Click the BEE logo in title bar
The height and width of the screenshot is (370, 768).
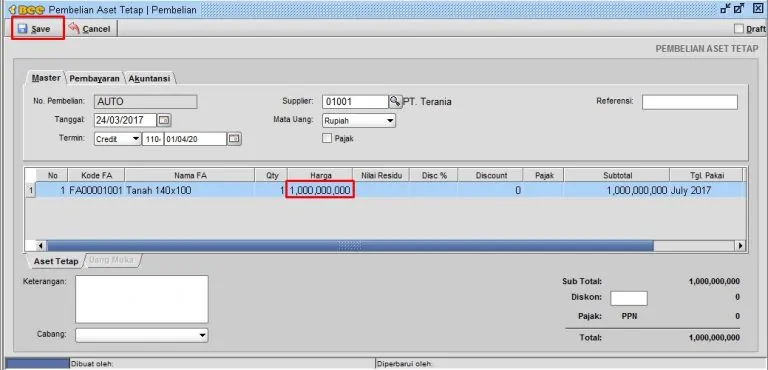coord(27,9)
